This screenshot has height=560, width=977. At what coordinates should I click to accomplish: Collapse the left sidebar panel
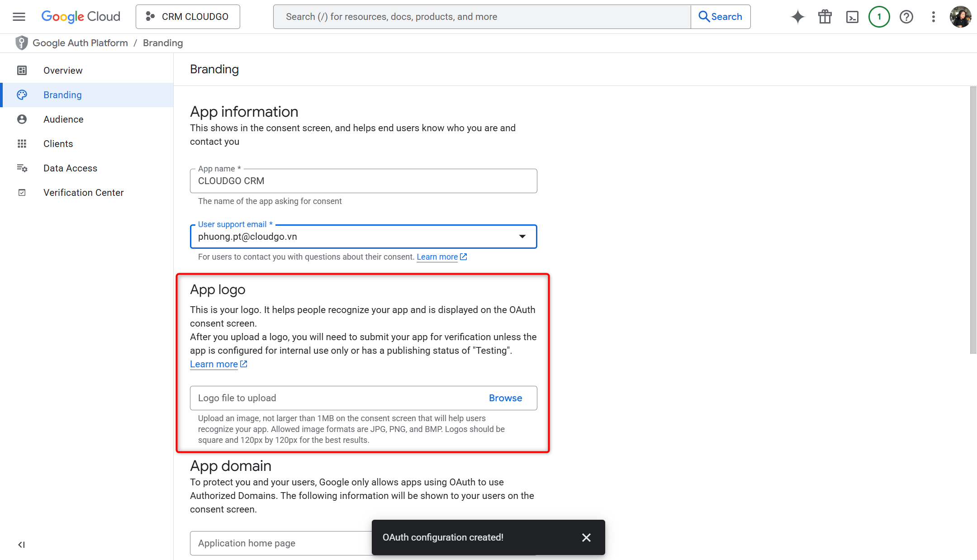click(21, 545)
